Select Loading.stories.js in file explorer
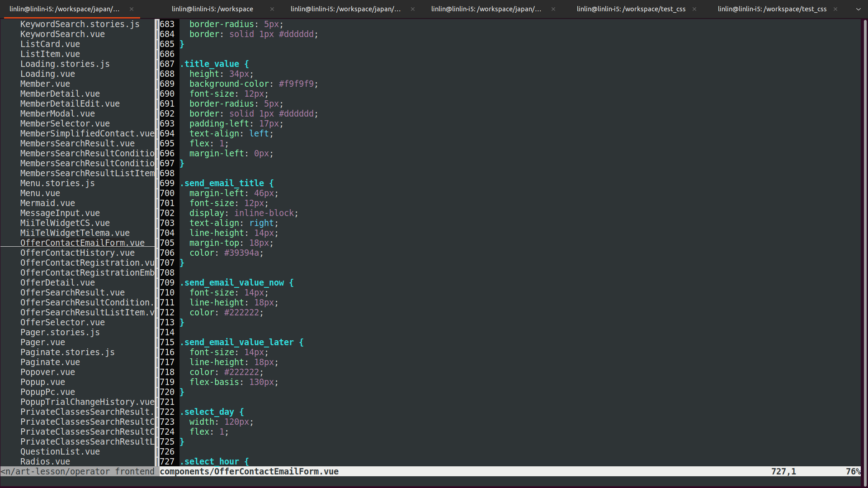Screen dimensions: 868x488 pyautogui.click(x=65, y=64)
